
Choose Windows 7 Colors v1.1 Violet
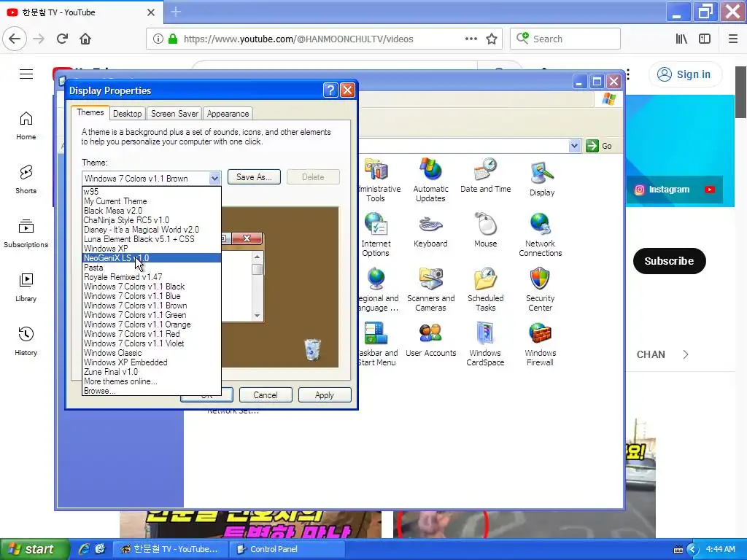152,343
